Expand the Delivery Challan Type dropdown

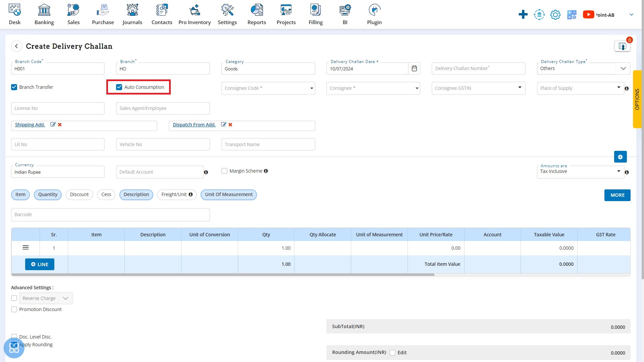(x=623, y=68)
